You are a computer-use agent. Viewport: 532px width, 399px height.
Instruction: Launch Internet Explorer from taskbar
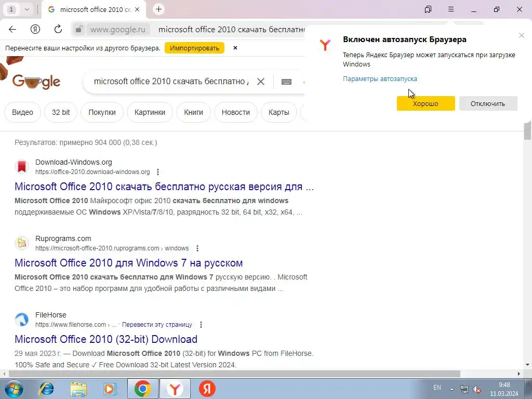pyautogui.click(x=46, y=389)
